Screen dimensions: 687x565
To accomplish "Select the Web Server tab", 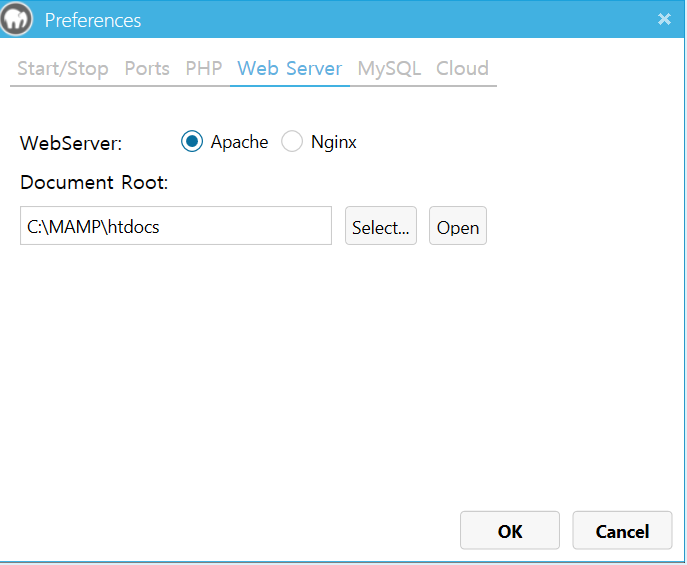I will [x=290, y=69].
